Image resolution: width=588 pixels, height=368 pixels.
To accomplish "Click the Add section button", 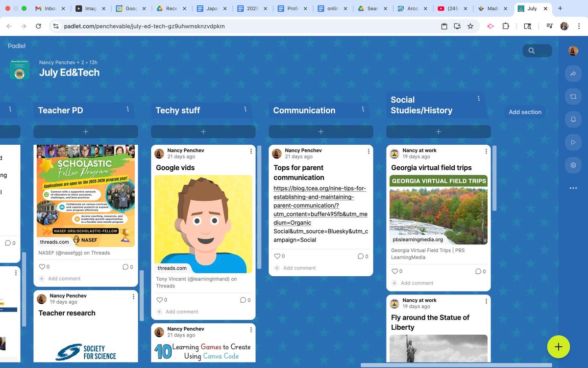I will 525,112.
